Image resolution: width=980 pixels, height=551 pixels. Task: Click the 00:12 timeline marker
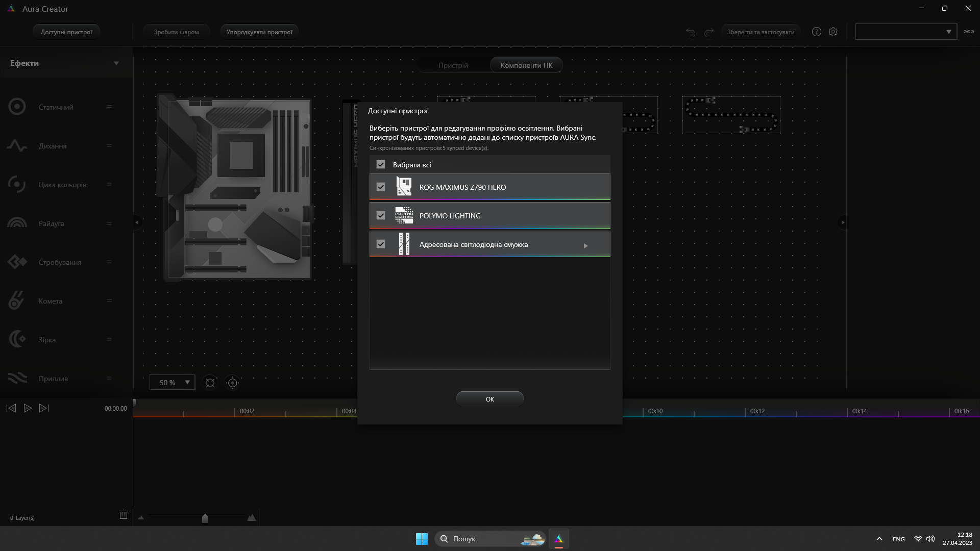(x=757, y=411)
